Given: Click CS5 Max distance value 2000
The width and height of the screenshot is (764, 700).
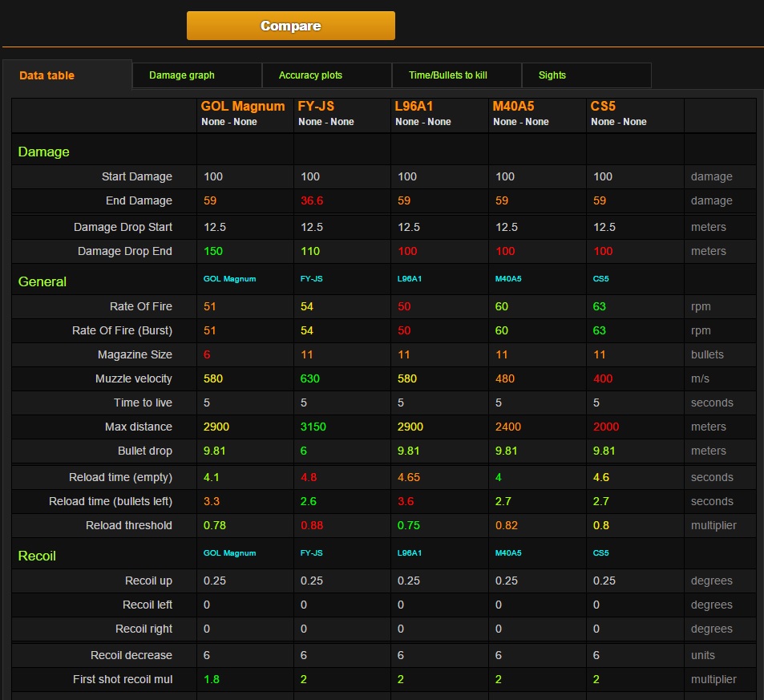Looking at the screenshot, I should 605,427.
